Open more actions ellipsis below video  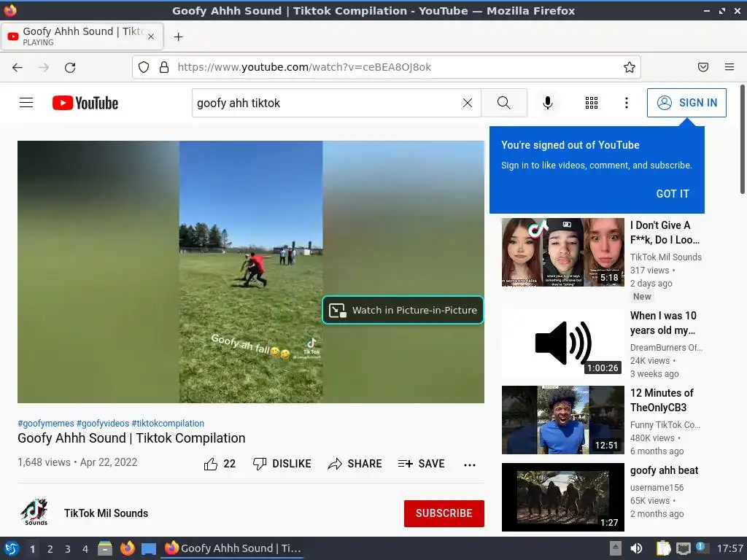pos(470,464)
